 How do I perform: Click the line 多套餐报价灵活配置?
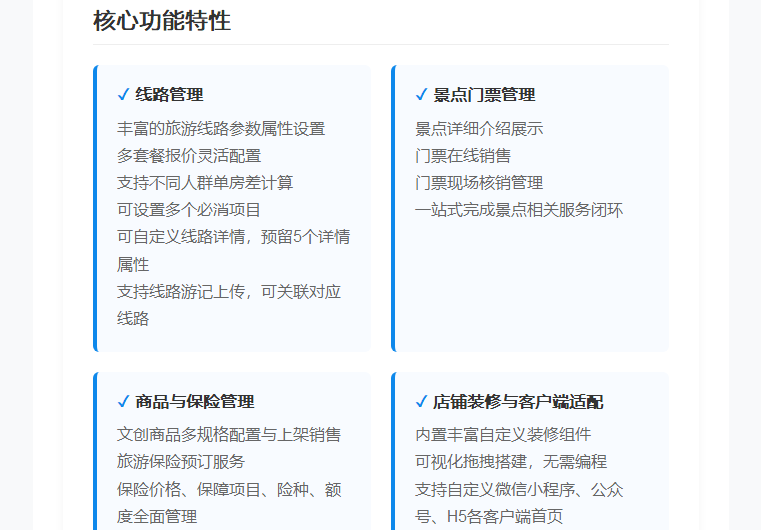(189, 156)
